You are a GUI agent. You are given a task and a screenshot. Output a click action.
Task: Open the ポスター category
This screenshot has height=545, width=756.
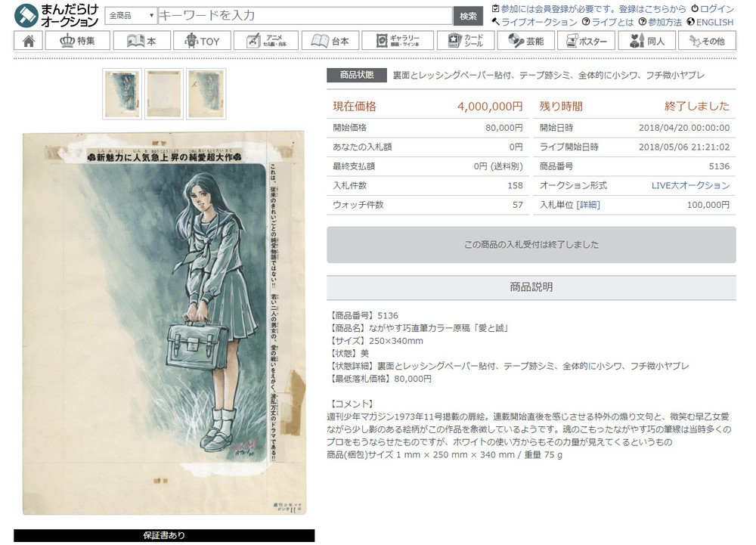click(587, 41)
